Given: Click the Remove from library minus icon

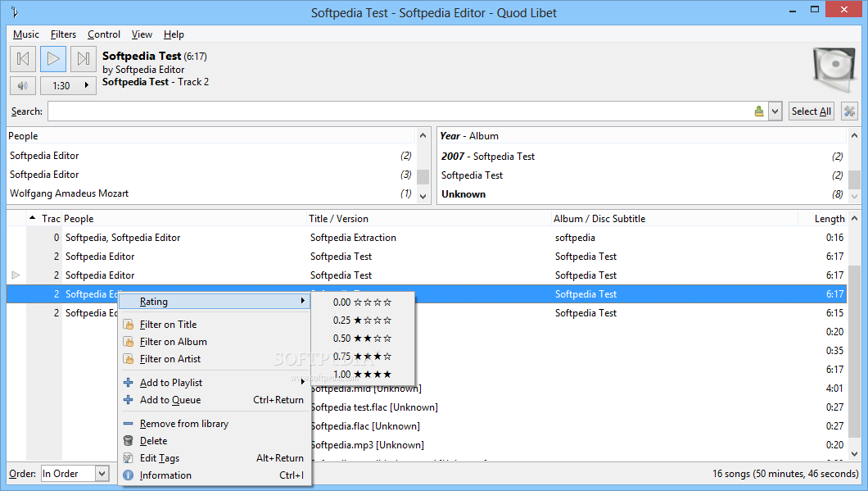Looking at the screenshot, I should [x=129, y=424].
